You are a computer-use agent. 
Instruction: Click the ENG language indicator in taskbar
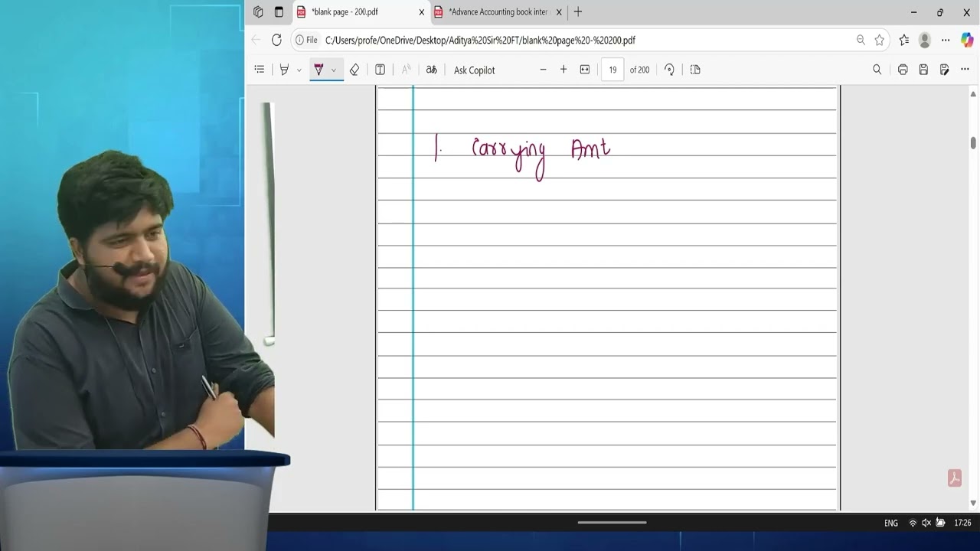tap(891, 523)
